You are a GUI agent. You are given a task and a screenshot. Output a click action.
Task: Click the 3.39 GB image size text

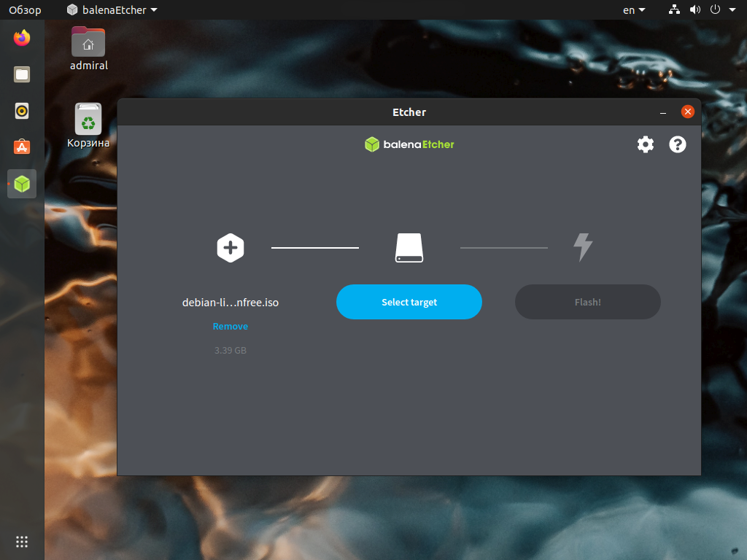[x=230, y=351]
